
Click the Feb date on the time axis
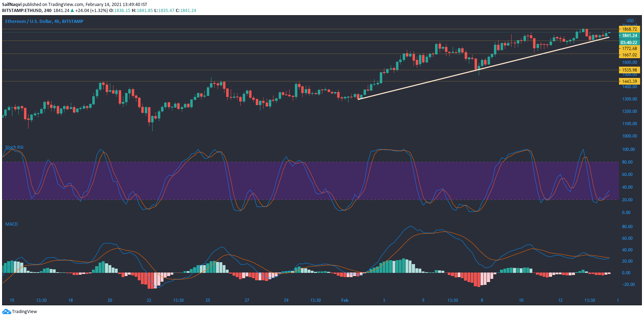tap(345, 300)
